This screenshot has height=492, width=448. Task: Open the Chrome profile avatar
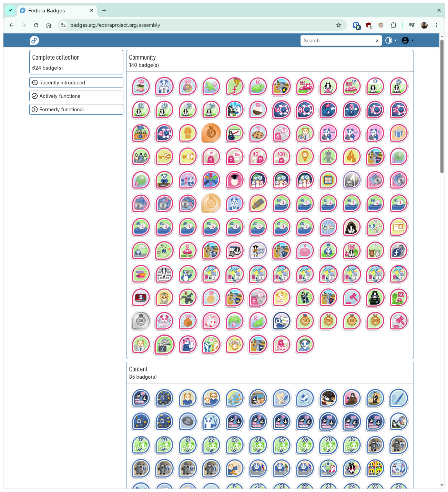click(x=424, y=25)
